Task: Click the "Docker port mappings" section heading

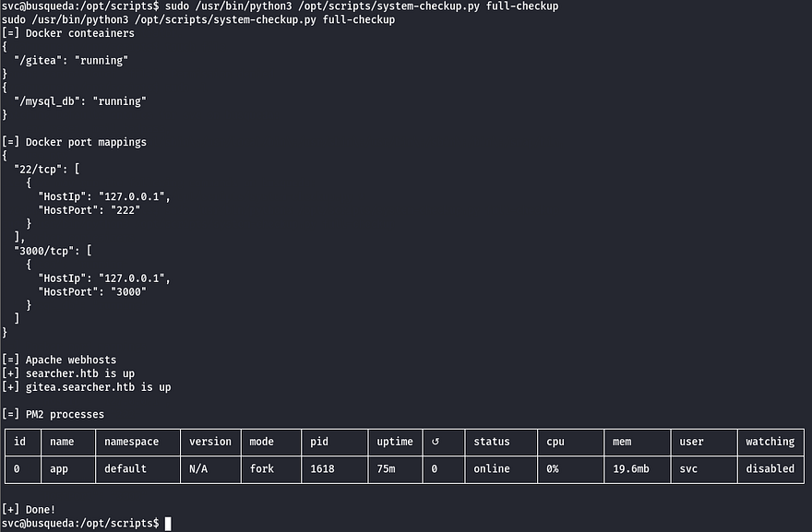Action: [86, 142]
